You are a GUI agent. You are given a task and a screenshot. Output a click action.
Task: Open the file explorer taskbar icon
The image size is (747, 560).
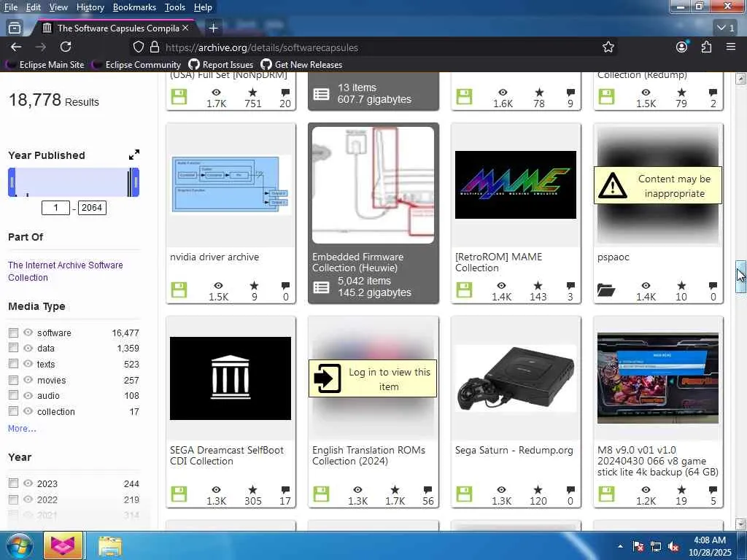(x=110, y=545)
